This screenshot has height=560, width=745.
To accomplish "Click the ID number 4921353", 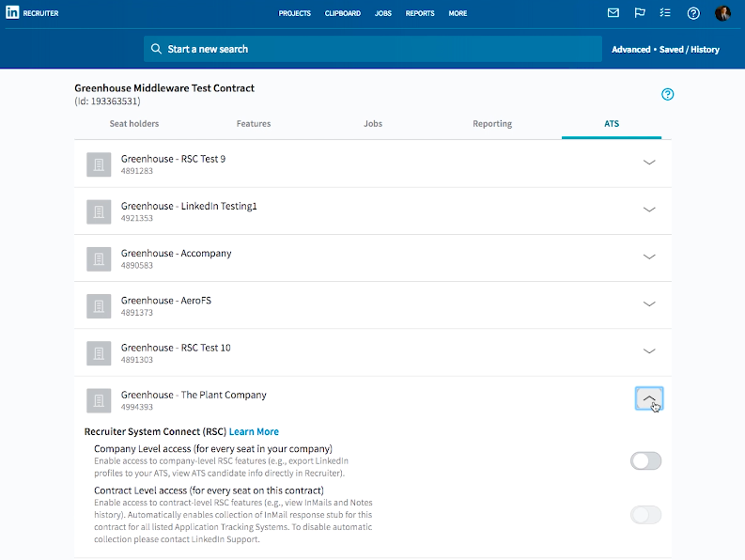I will [x=137, y=218].
